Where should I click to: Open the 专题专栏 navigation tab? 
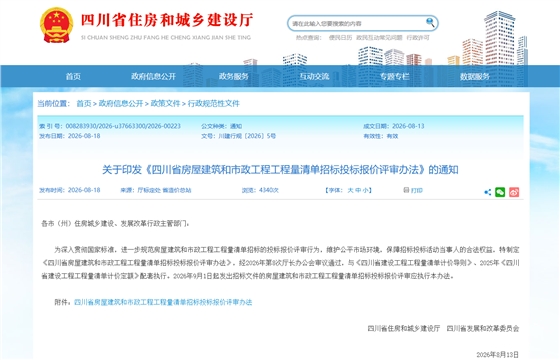point(394,76)
